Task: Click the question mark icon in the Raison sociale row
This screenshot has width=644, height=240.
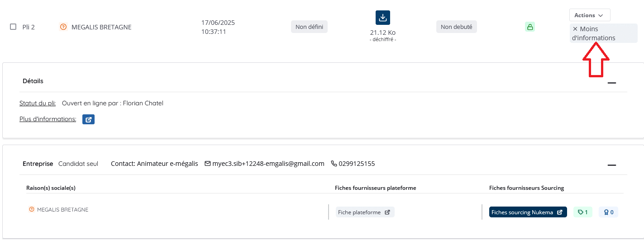Action: (32, 209)
